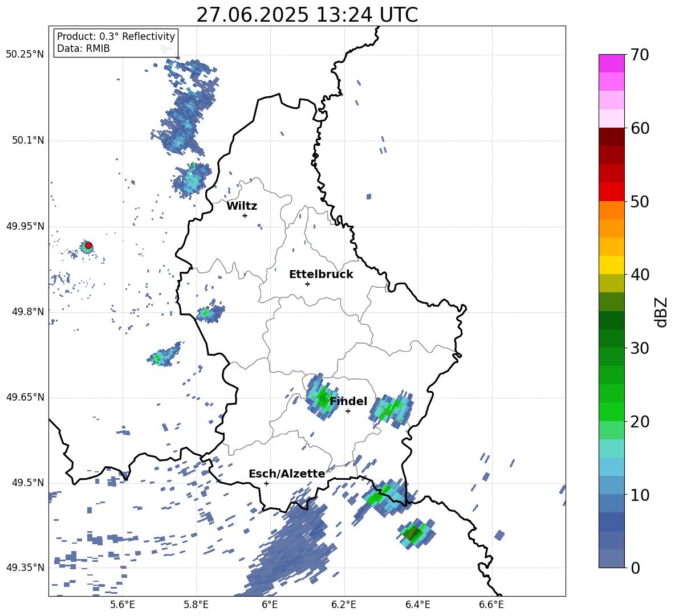Click the yellow colorbar swatch at 40

pos(611,265)
